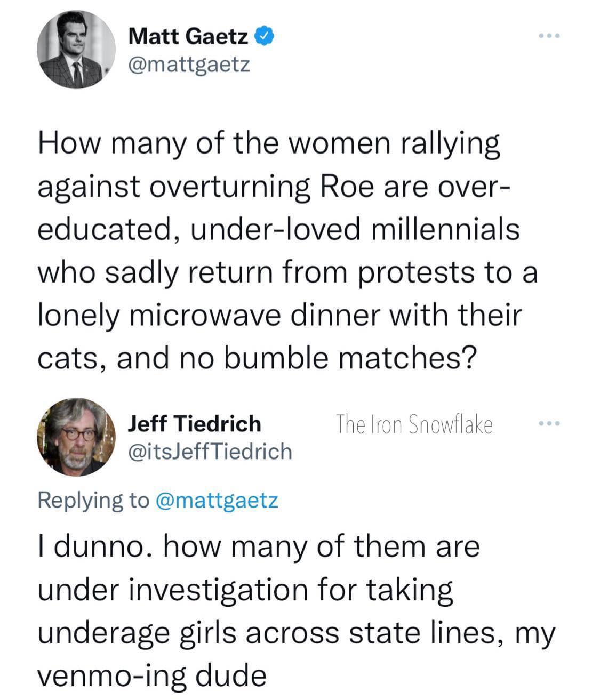Click the "venmo-ing dude" text

pyautogui.click(x=151, y=676)
